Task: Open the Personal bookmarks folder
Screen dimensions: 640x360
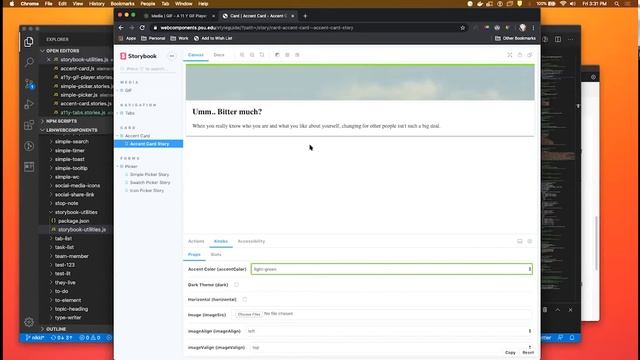Action: click(x=153, y=38)
